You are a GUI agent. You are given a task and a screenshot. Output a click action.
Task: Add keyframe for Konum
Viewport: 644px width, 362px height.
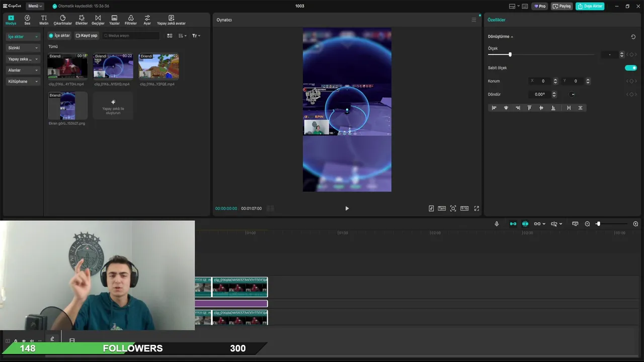click(x=631, y=81)
